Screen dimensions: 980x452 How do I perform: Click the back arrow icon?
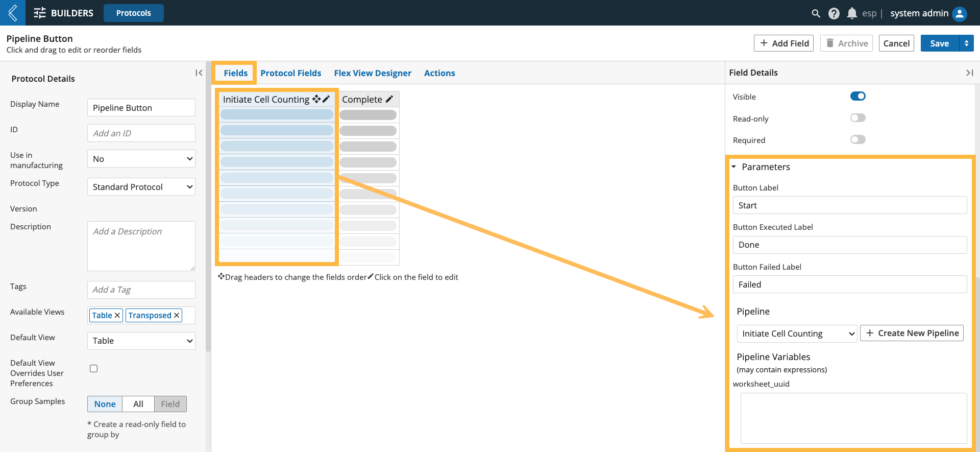pos(13,13)
